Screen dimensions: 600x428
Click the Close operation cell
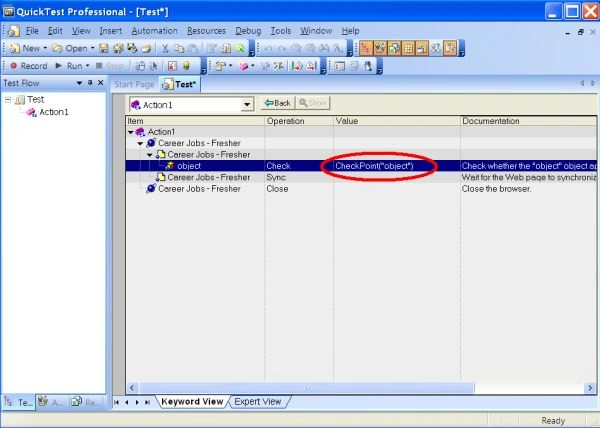click(298, 189)
